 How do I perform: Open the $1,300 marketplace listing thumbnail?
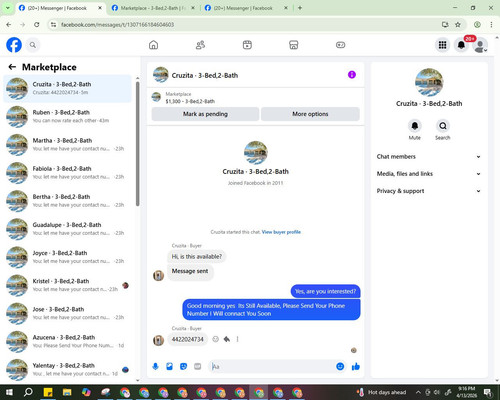[x=156, y=97]
